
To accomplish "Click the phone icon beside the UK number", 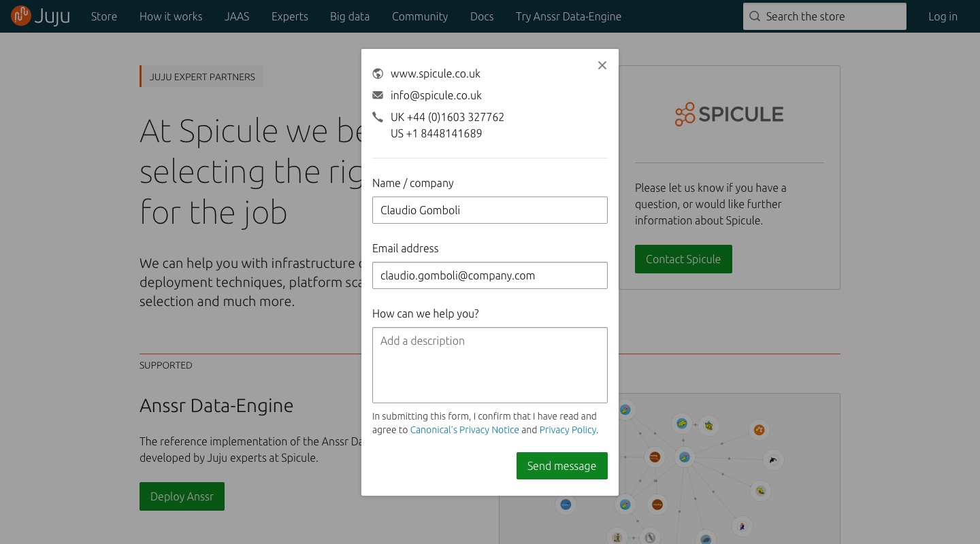I will click(x=378, y=117).
